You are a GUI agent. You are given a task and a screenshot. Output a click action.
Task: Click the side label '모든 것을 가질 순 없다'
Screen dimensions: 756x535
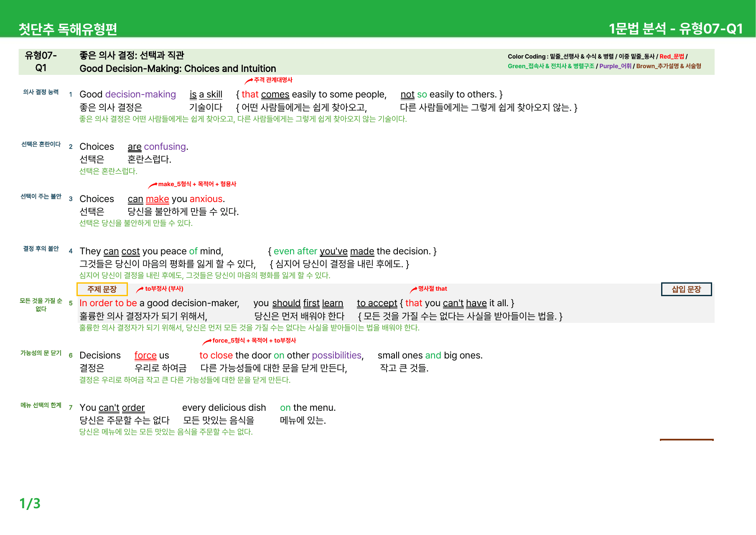tap(41, 305)
